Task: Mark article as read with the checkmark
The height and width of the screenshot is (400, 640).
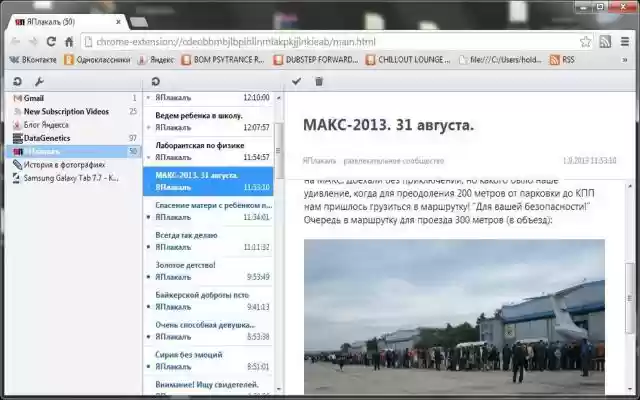Action: point(297,81)
